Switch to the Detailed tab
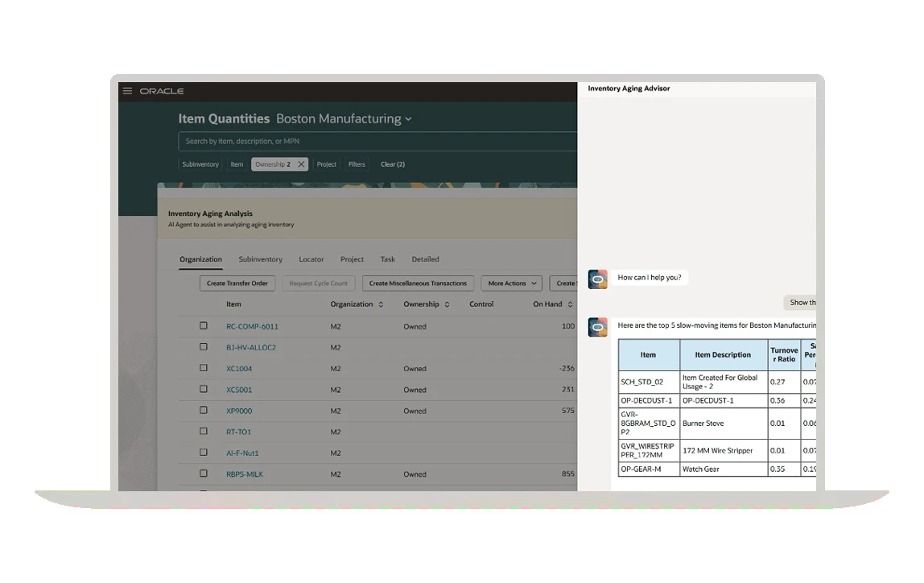924x583 pixels. [x=425, y=259]
